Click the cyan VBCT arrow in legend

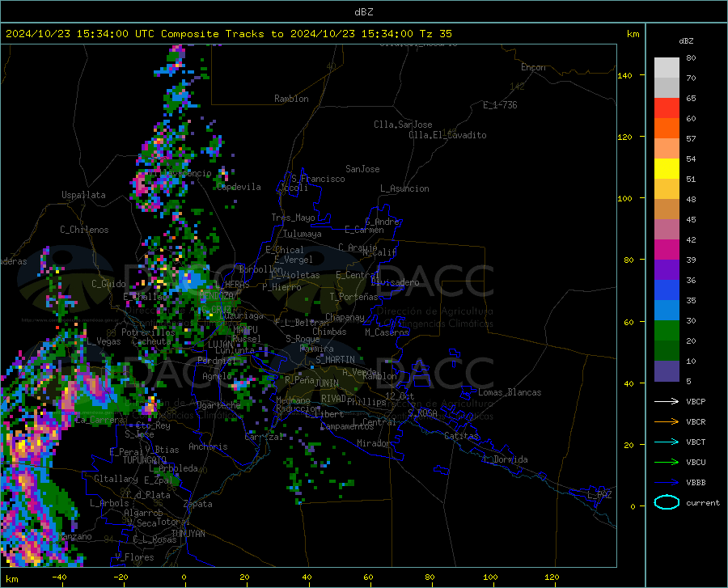tap(667, 442)
